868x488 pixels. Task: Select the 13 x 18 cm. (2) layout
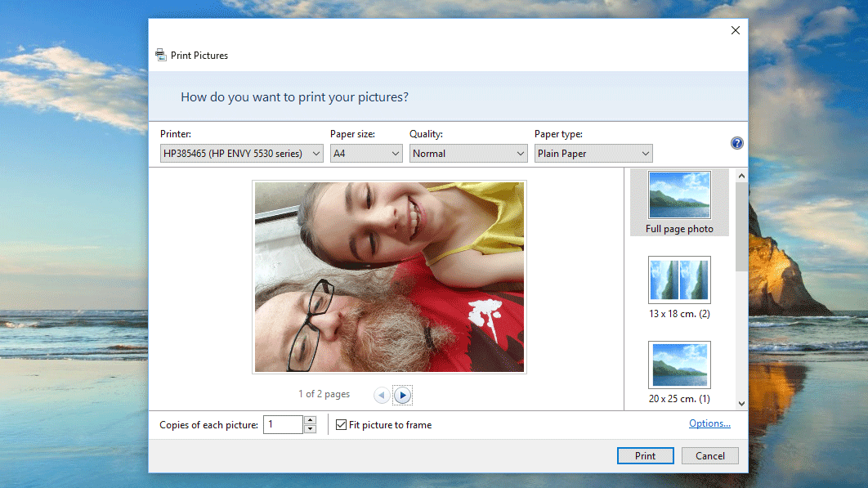pos(679,288)
